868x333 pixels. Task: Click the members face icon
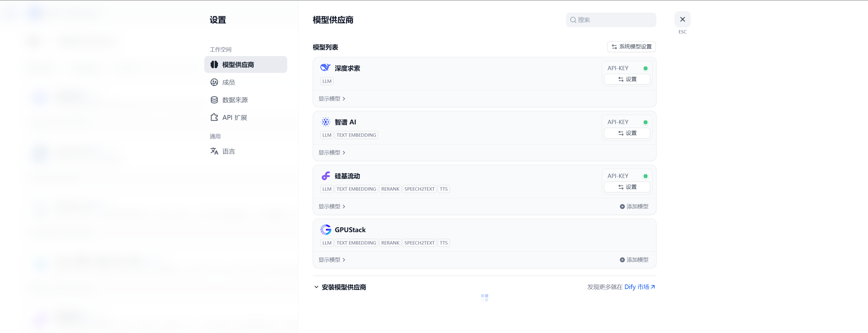(214, 82)
